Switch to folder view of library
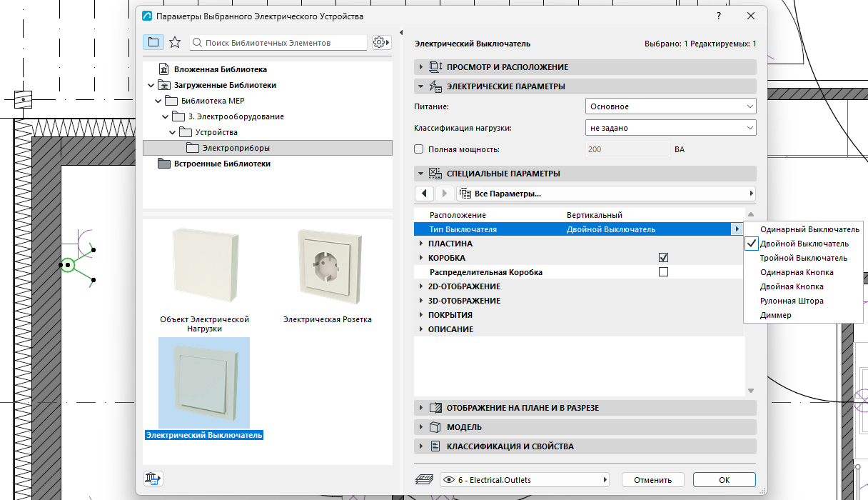Viewport: 868px width, 500px height. click(153, 42)
